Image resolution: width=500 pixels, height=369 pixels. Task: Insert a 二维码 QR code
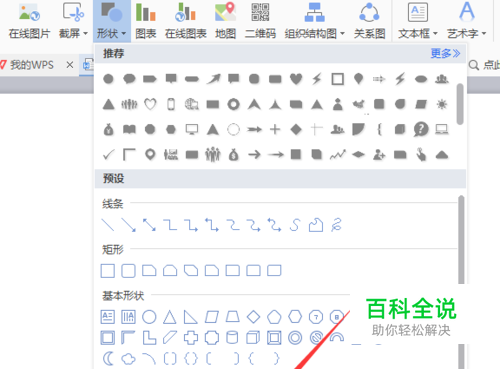pos(260,21)
